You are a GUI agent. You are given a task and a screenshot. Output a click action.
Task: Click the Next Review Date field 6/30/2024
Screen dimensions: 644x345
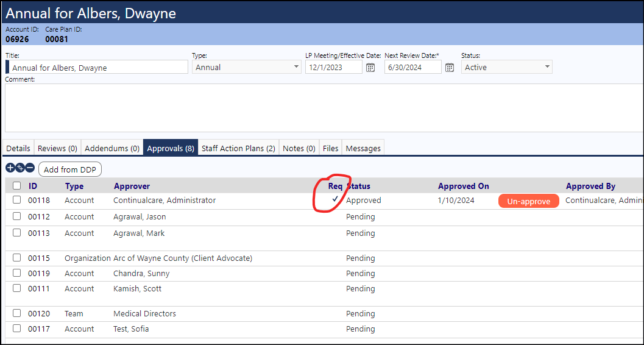pyautogui.click(x=412, y=68)
